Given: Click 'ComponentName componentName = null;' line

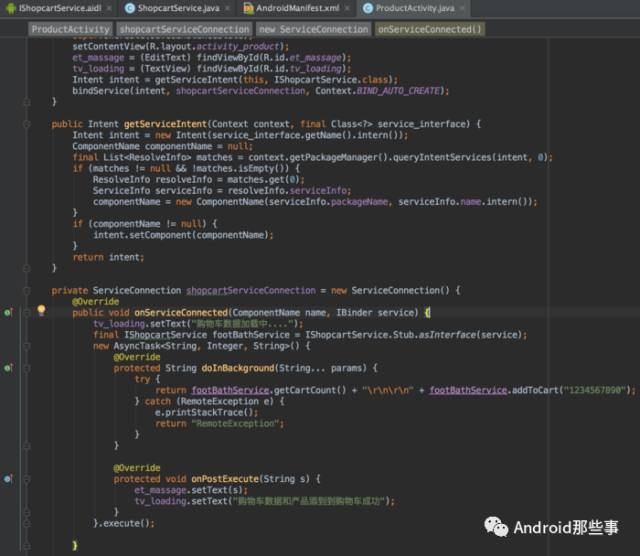Looking at the screenshot, I should pyautogui.click(x=162, y=146).
